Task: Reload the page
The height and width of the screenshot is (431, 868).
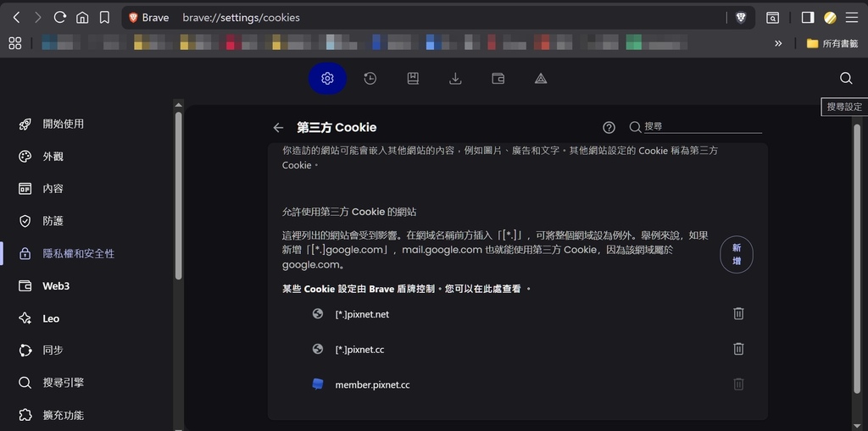Action: (60, 18)
